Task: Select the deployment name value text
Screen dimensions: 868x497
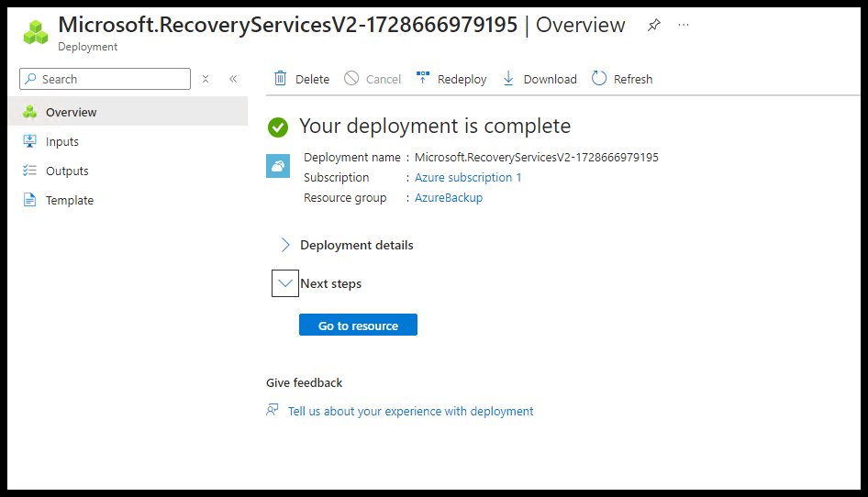Action: point(537,157)
